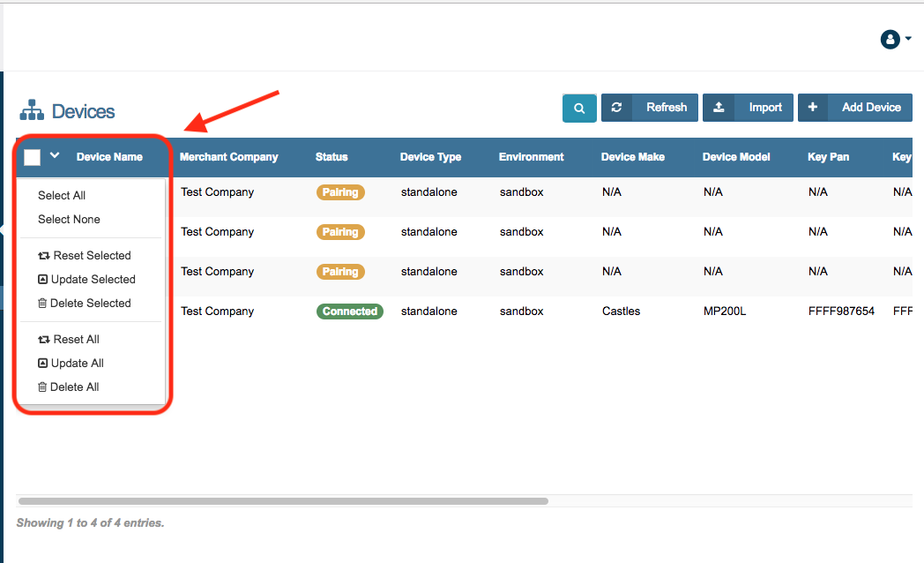Sort by the Status column header
Viewport: 924px width, 563px height.
click(x=332, y=157)
